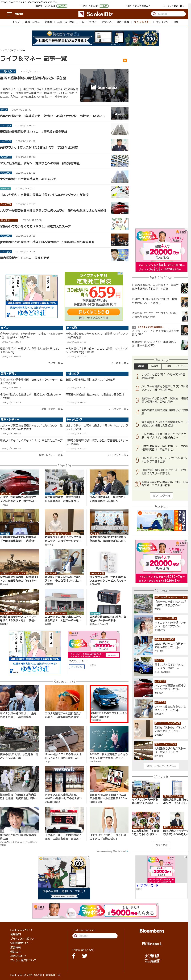Screen dimensions: 191x980
Task: Open the orange RSS feed icon
Action: 125,60
